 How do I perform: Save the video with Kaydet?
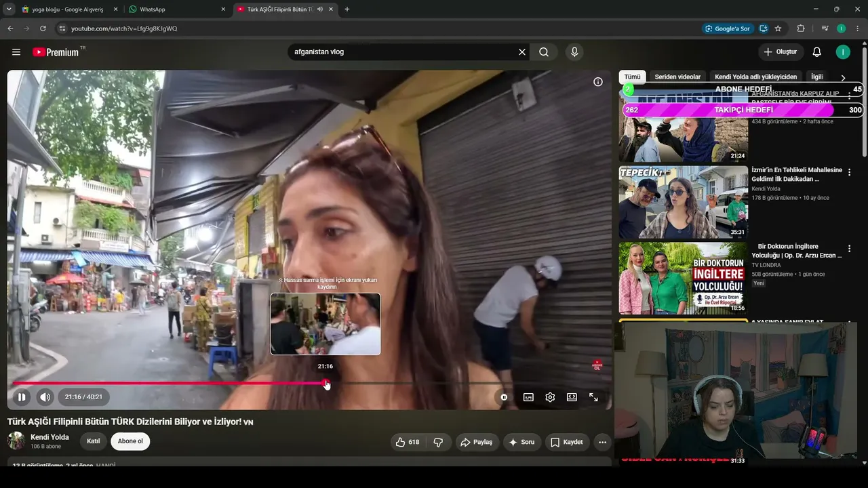tap(566, 442)
